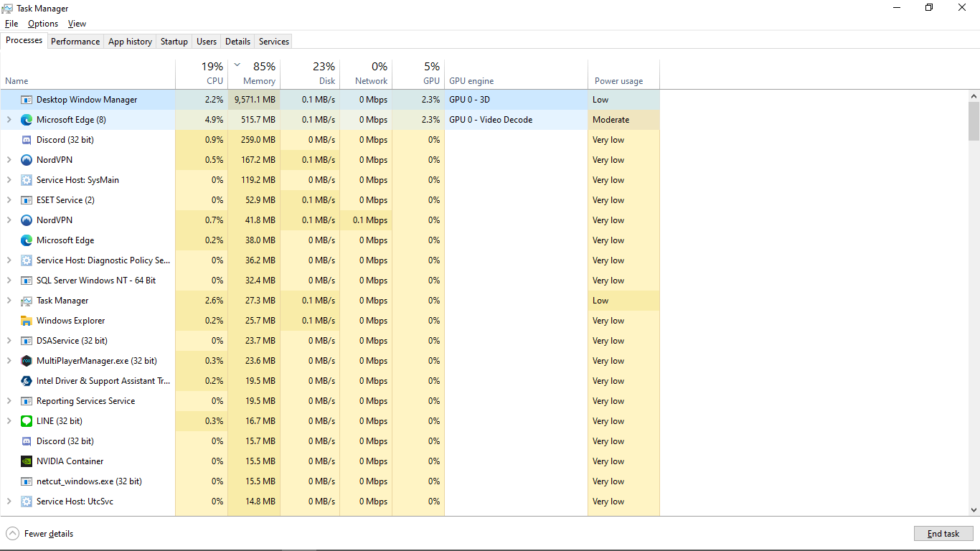Switch to the Services tab
Image resolution: width=980 pixels, height=551 pixels.
[x=274, y=42]
